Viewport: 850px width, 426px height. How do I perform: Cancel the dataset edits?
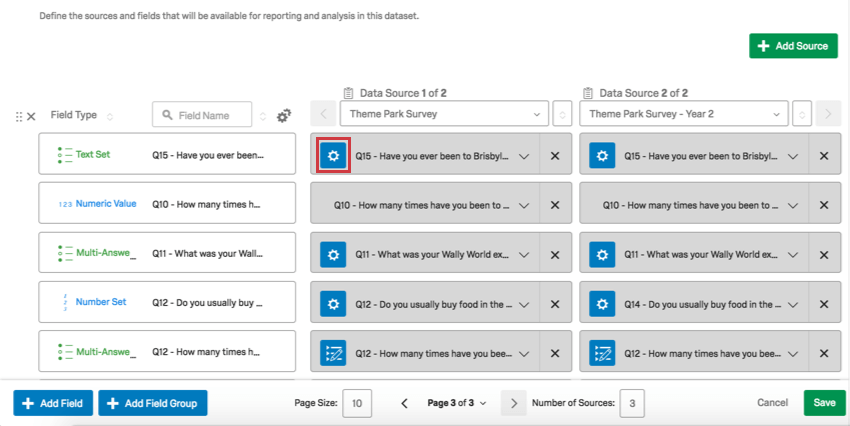pos(772,403)
